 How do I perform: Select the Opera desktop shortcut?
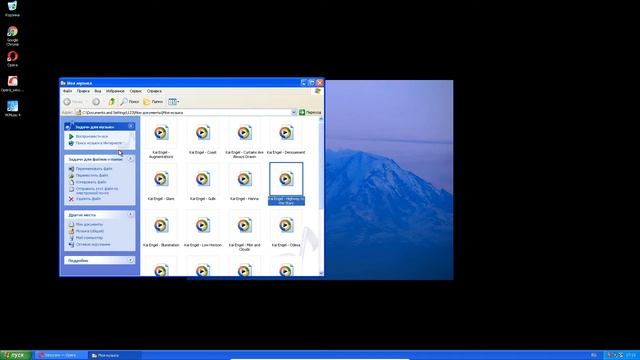(12, 58)
